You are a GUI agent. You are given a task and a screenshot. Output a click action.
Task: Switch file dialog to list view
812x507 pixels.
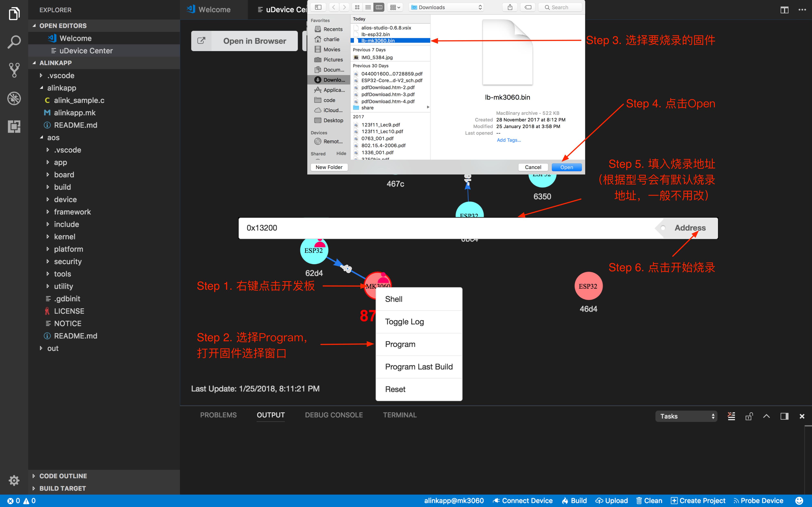(x=368, y=7)
